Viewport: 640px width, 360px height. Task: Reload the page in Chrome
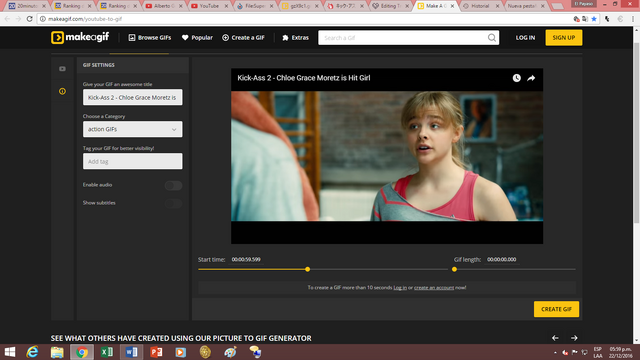[x=29, y=19]
